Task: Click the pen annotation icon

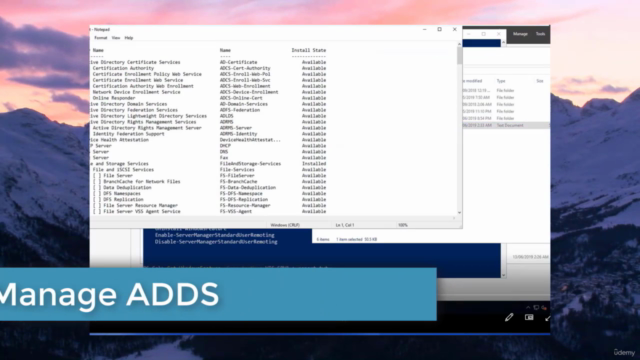Action: (509, 317)
